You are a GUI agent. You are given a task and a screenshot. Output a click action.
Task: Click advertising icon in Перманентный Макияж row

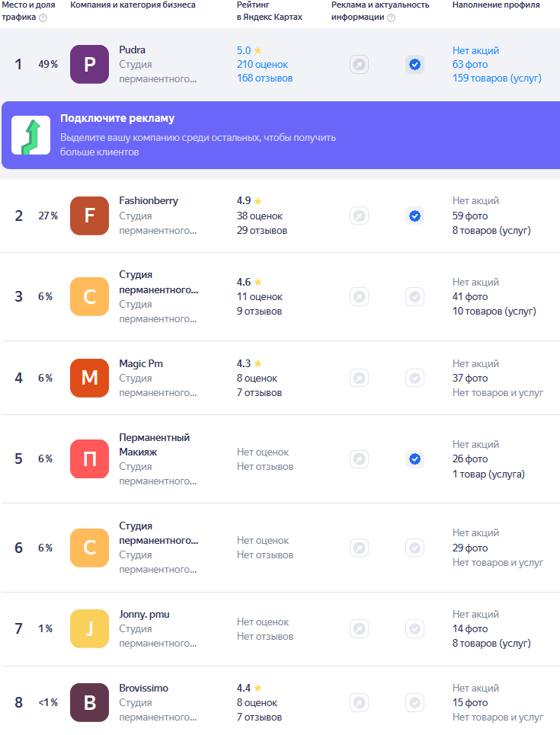point(360,459)
